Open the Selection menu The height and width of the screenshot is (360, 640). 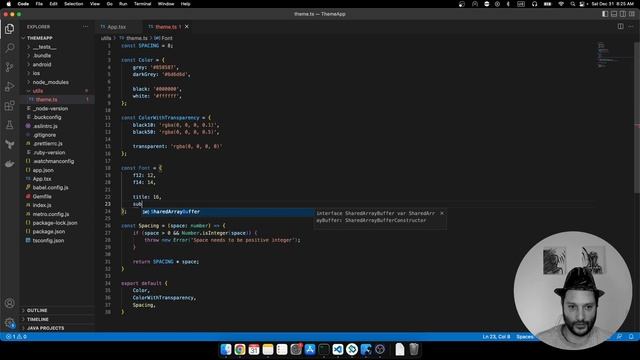coord(73,4)
